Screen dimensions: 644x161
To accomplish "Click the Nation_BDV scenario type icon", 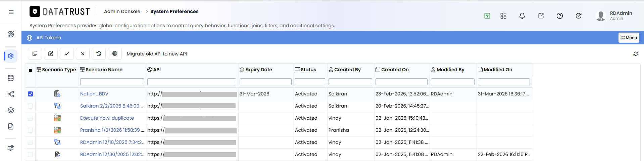I will tap(57, 94).
